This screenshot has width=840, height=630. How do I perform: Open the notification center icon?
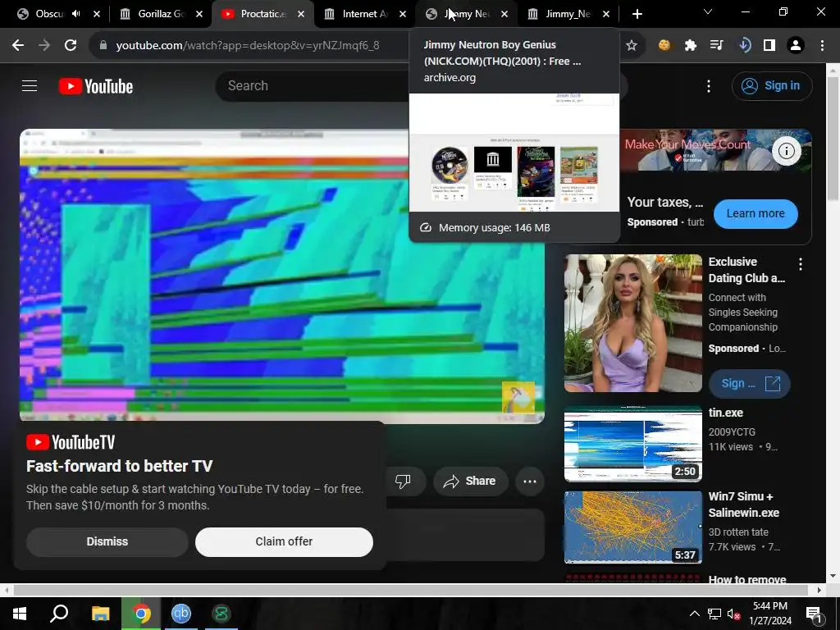point(814,614)
